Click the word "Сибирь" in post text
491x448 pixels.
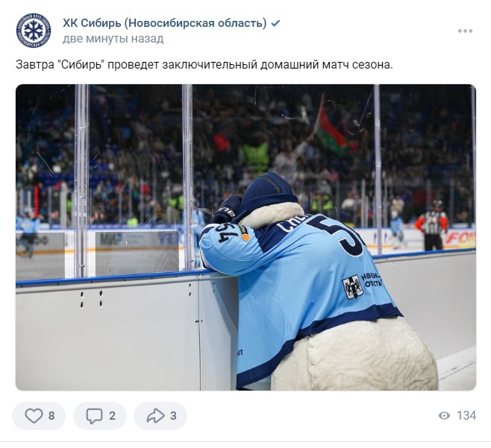(82, 65)
